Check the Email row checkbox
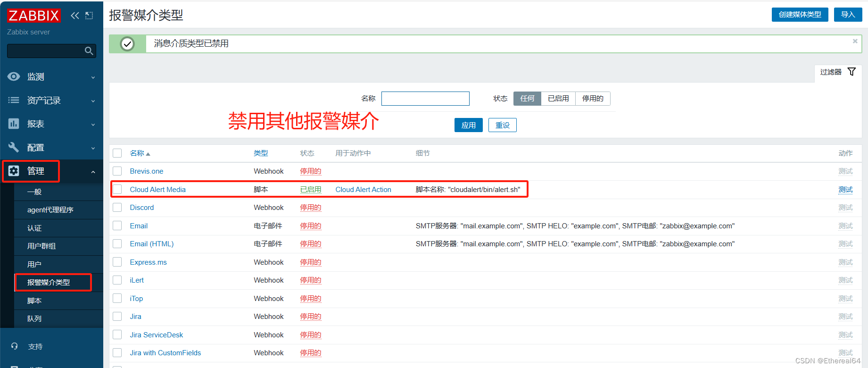 [117, 226]
